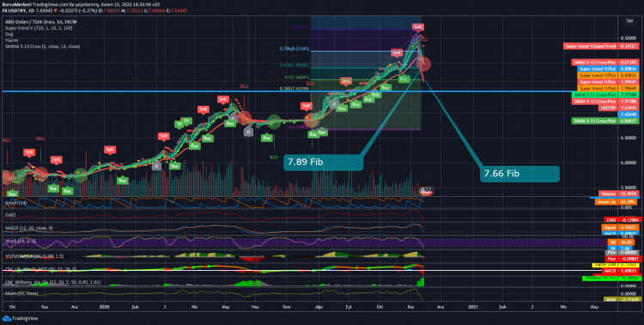Screen dimensions: 644x325
Task: Click the 1(8.66220) Fibonacci top level label
Action: tap(300, 28)
